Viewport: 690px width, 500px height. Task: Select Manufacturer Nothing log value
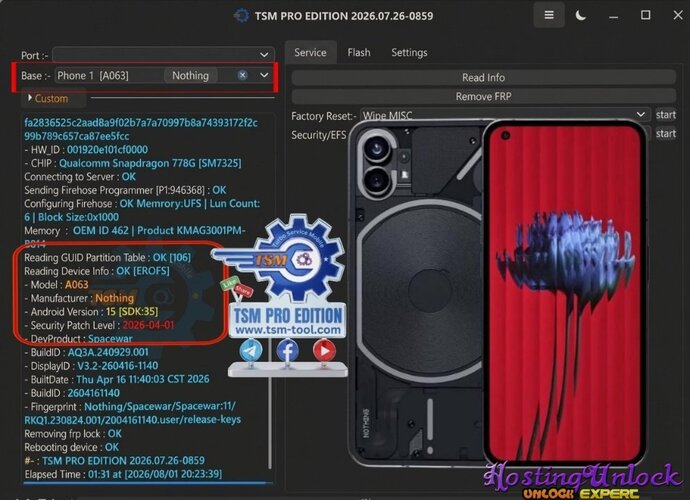114,298
